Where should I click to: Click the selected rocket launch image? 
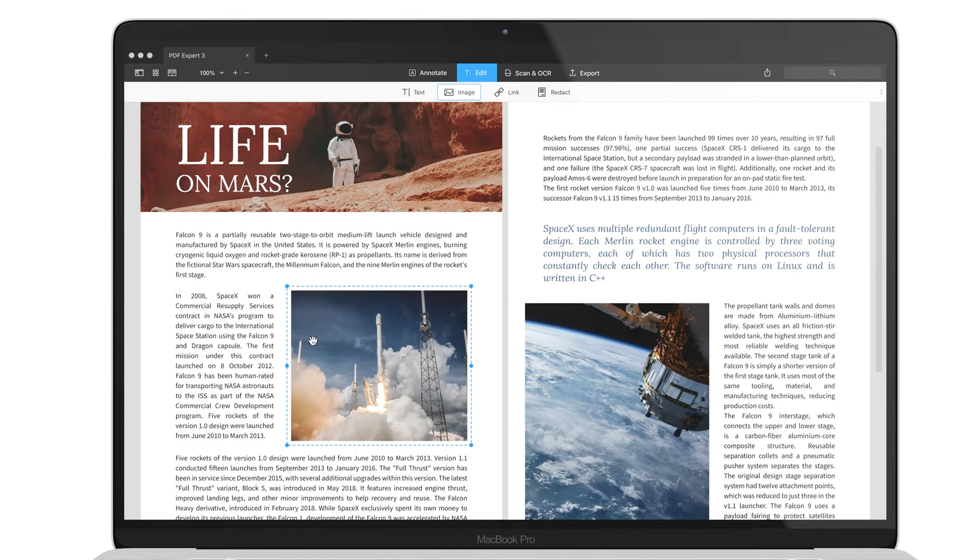pyautogui.click(x=379, y=365)
